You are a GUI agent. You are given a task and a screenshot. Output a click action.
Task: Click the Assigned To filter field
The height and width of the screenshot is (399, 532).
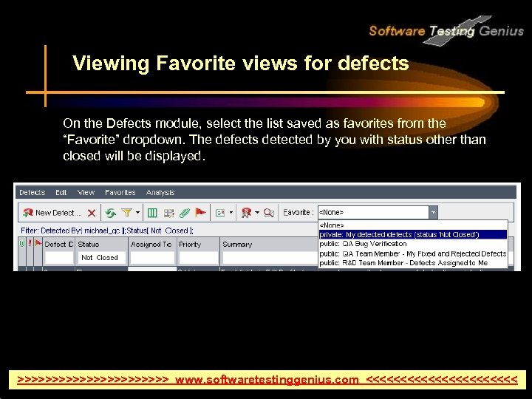(x=152, y=258)
